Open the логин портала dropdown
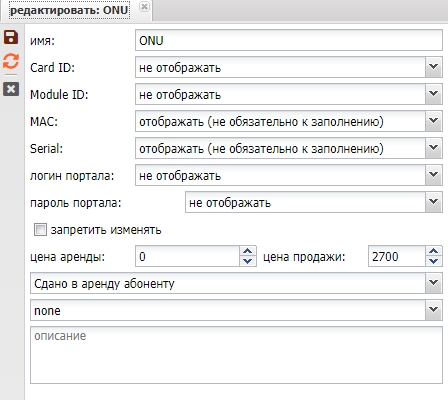Viewport: 448px width, 400px height. pyautogui.click(x=434, y=175)
